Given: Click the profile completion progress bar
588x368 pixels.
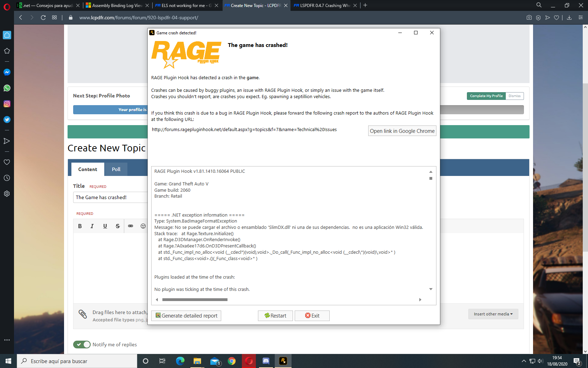Looking at the screenshot, I should click(x=299, y=110).
